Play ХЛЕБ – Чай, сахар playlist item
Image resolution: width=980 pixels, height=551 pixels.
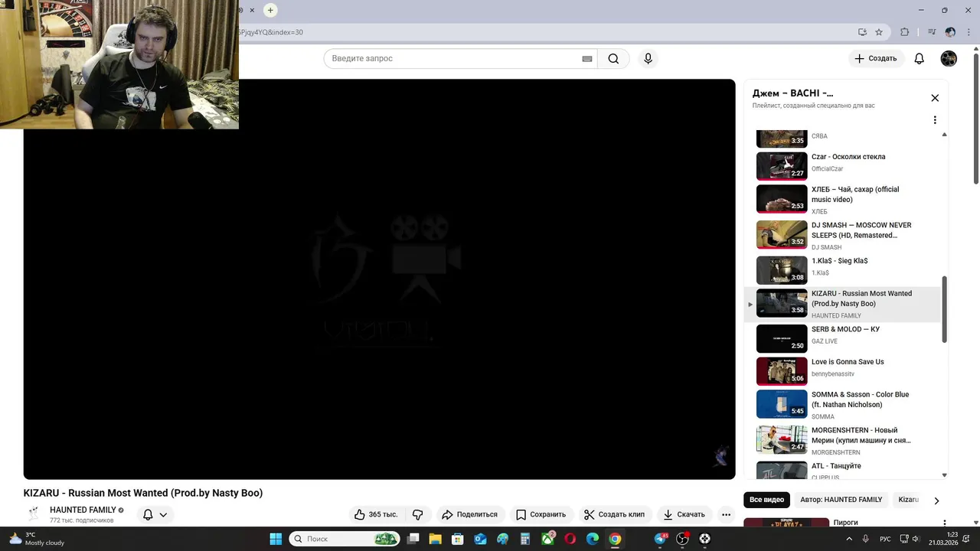coord(842,200)
